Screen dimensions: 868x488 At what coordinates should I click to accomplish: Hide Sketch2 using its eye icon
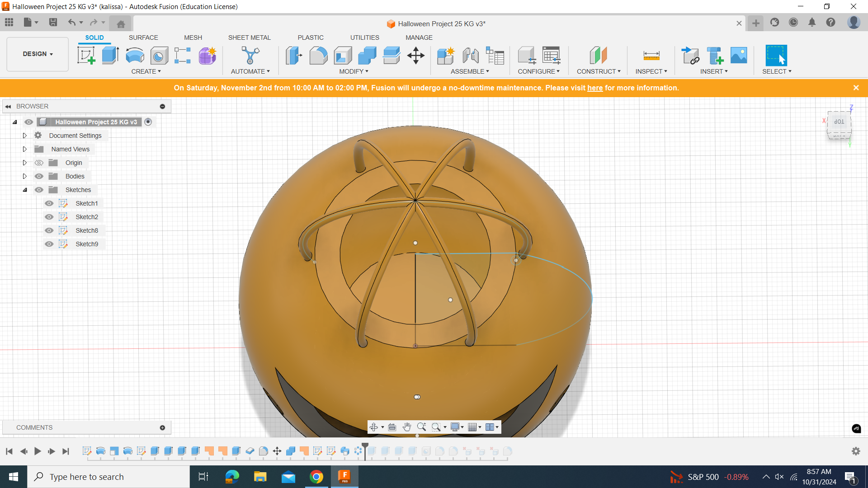click(x=49, y=217)
